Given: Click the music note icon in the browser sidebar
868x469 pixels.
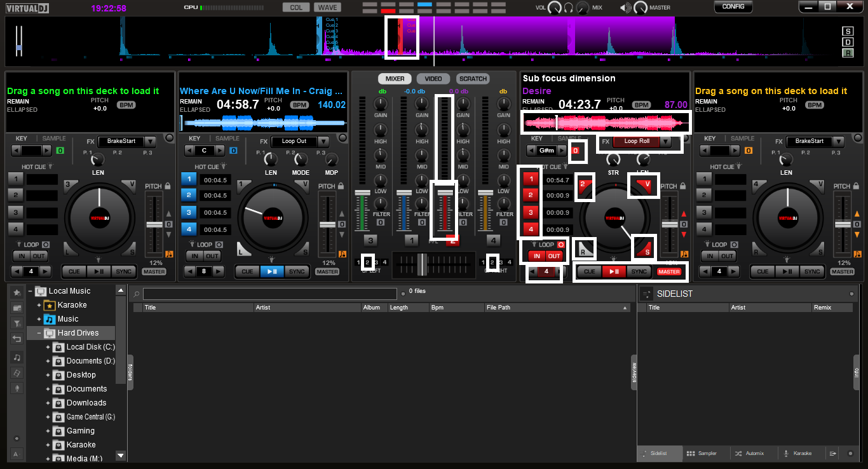Looking at the screenshot, I should coord(17,358).
